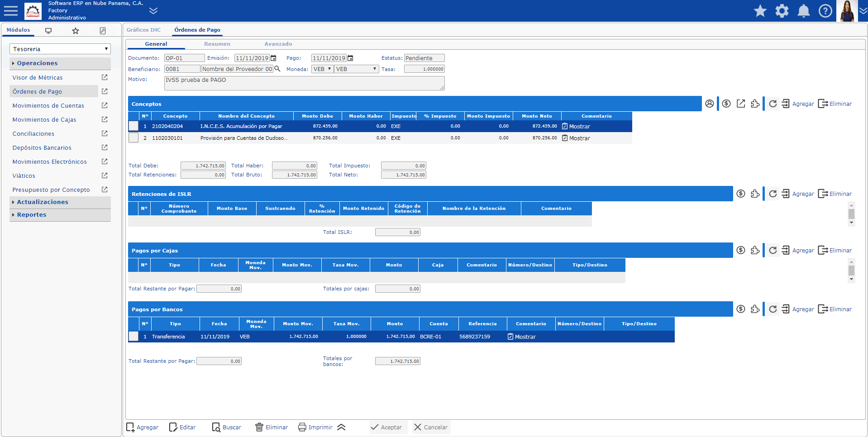Open the Emisión date calendar picker

[273, 58]
